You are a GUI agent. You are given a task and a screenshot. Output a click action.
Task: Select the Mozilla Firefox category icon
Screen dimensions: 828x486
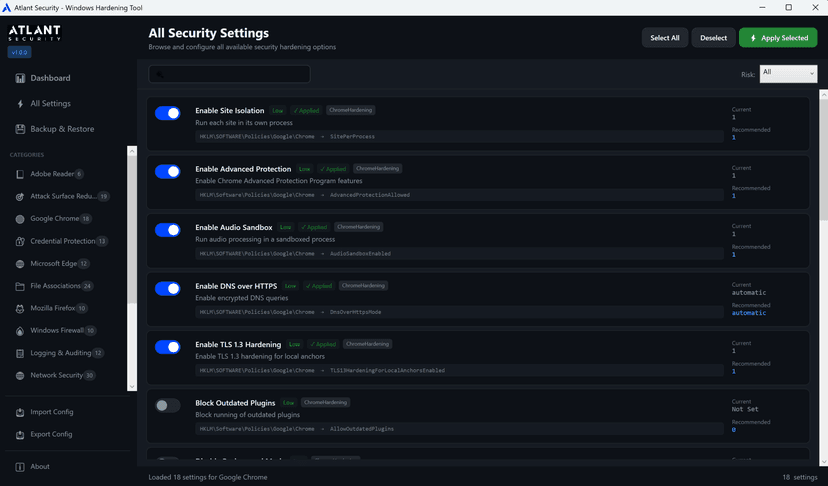pyautogui.click(x=20, y=309)
